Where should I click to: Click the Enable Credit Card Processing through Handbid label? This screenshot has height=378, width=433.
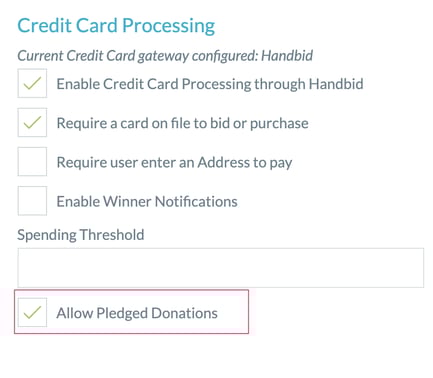coord(210,84)
